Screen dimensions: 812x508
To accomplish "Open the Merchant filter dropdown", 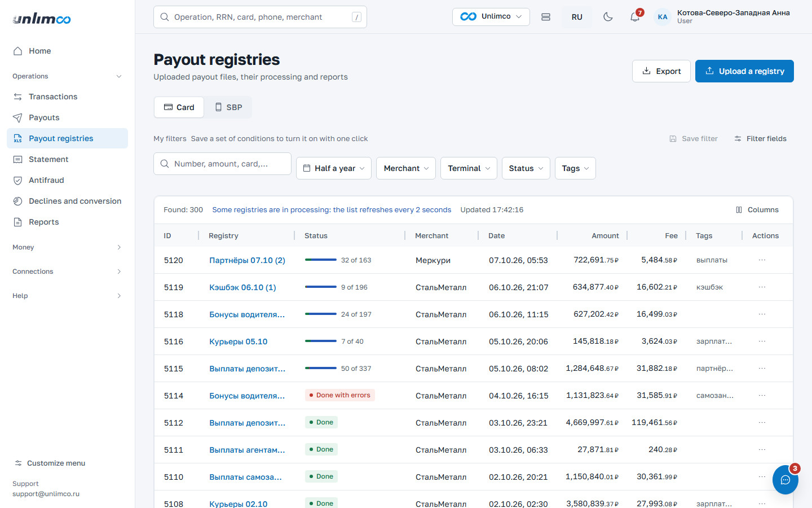I will (406, 168).
